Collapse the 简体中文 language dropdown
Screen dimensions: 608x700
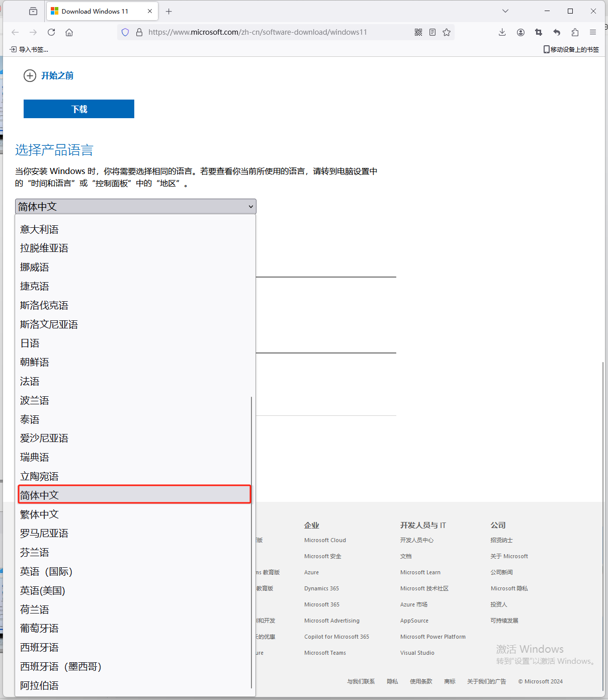[136, 207]
